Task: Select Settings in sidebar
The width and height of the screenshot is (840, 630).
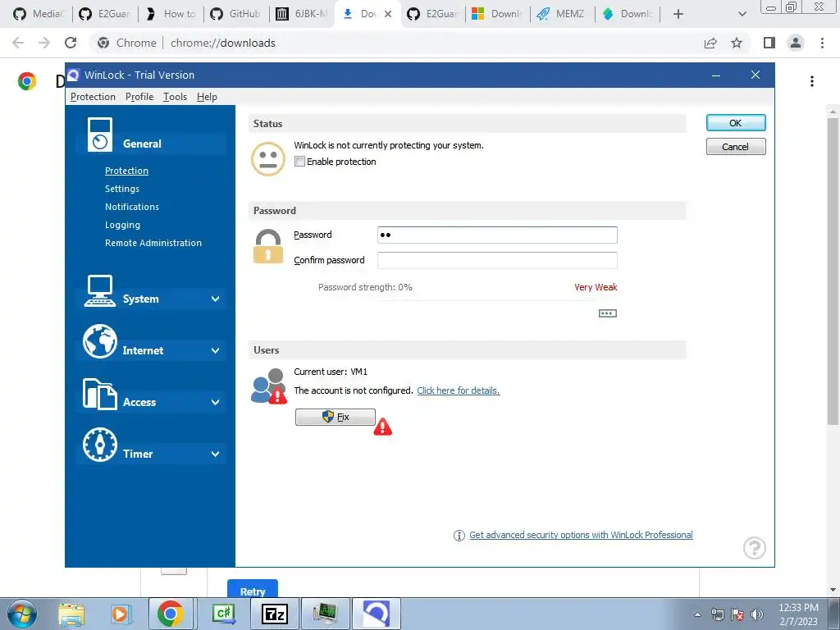Action: (122, 189)
